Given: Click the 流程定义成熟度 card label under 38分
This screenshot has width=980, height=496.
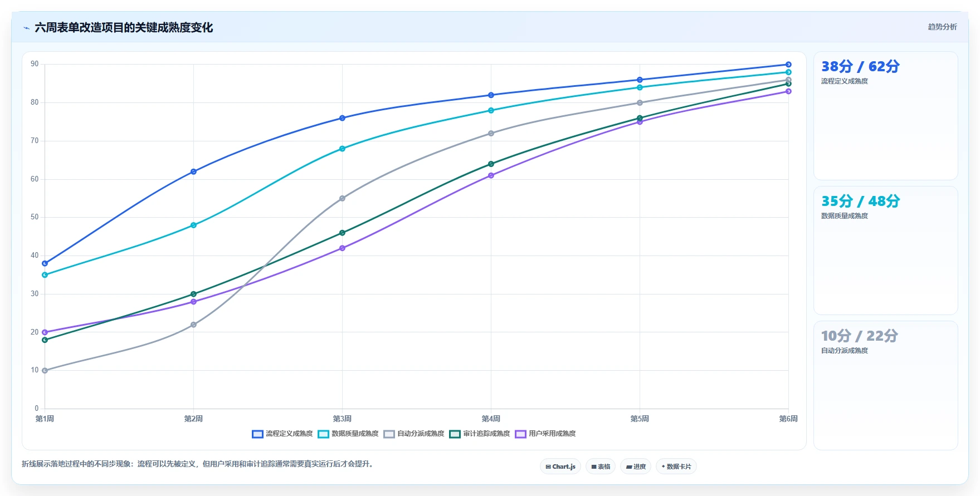Looking at the screenshot, I should click(845, 81).
